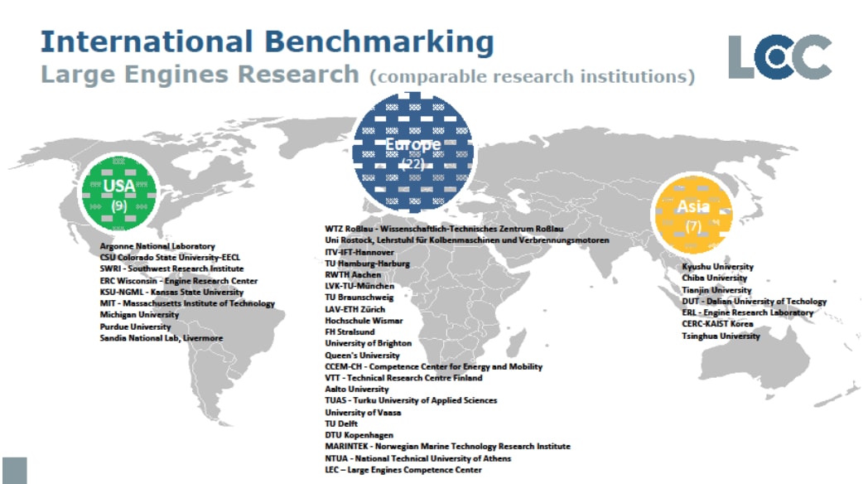The width and height of the screenshot is (868, 484).
Task: Click the "(comparable research institutions)" text
Action: 532,76
